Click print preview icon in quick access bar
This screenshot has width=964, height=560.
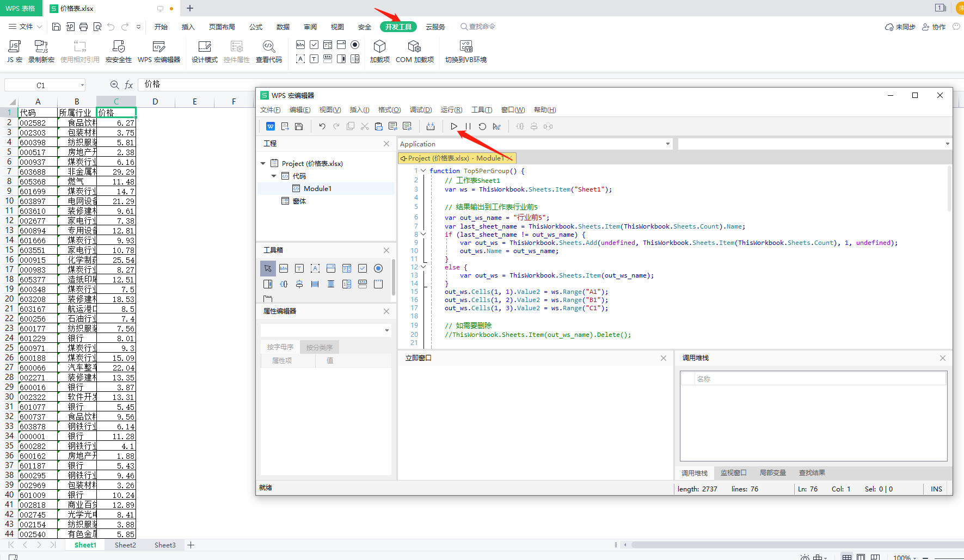coord(97,27)
